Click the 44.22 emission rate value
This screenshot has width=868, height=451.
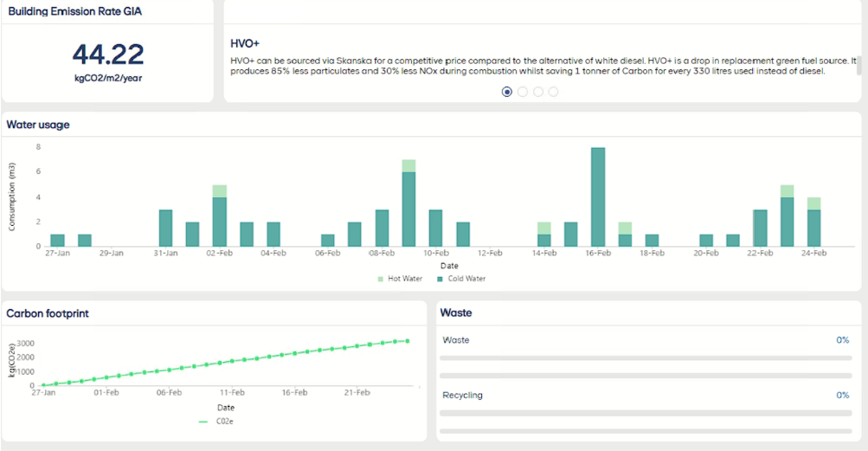point(108,55)
